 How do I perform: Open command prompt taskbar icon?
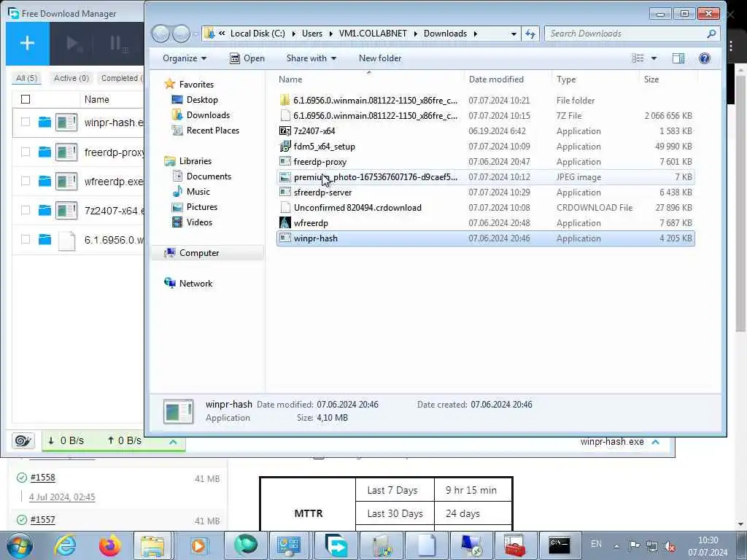559,545
